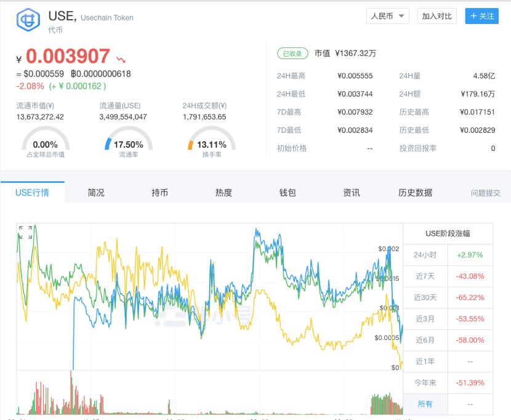Click the 问题提交 link

[x=485, y=193]
